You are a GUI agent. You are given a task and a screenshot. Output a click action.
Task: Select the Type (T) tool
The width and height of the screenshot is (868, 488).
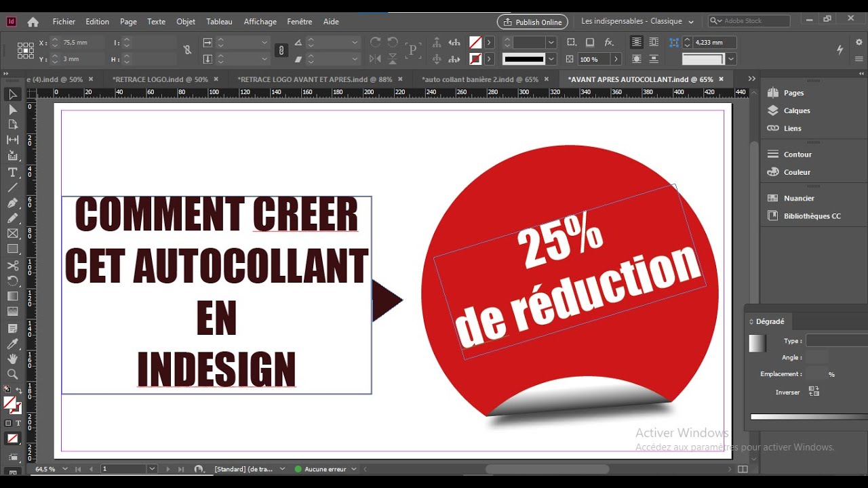point(12,172)
